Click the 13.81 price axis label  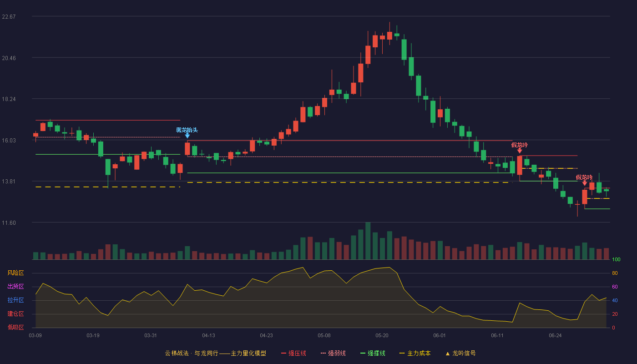coord(9,181)
